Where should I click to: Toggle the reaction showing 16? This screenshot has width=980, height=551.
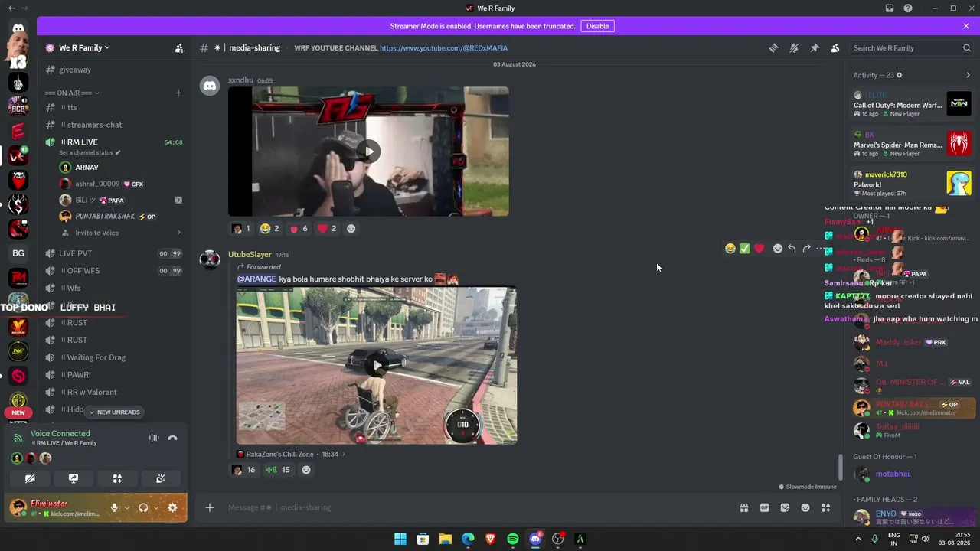pos(243,470)
